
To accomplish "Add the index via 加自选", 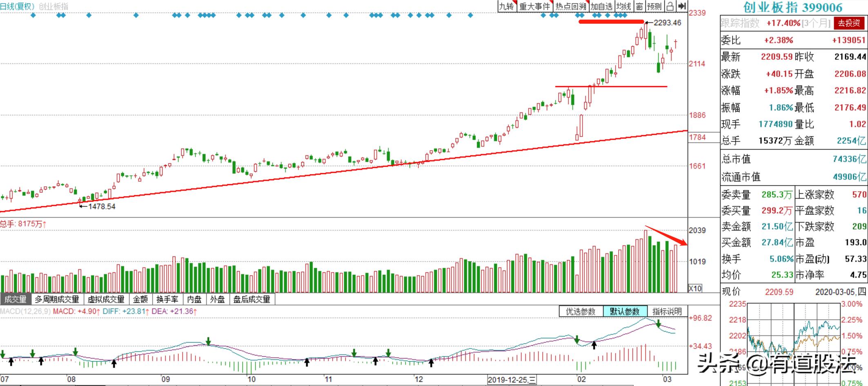I will pos(601,6).
